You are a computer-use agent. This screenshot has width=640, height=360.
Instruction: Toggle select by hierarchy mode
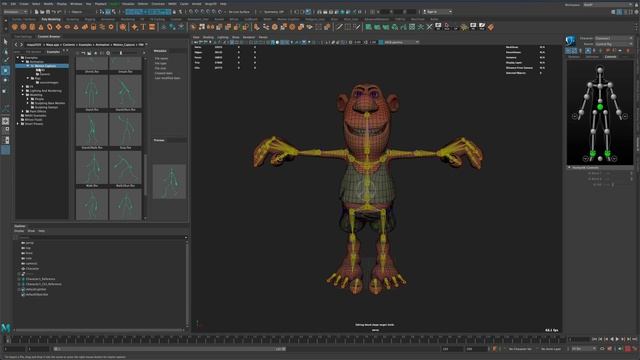(x=102, y=12)
